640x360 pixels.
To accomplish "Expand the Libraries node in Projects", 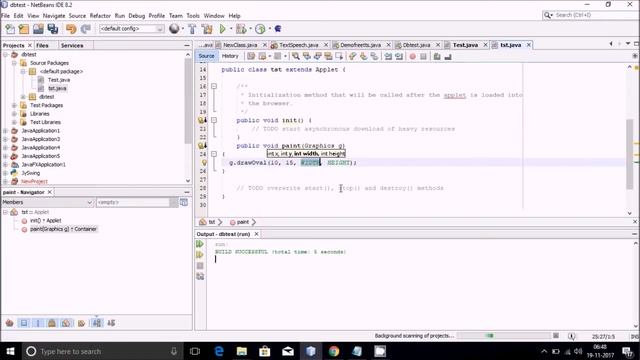I will [14, 114].
